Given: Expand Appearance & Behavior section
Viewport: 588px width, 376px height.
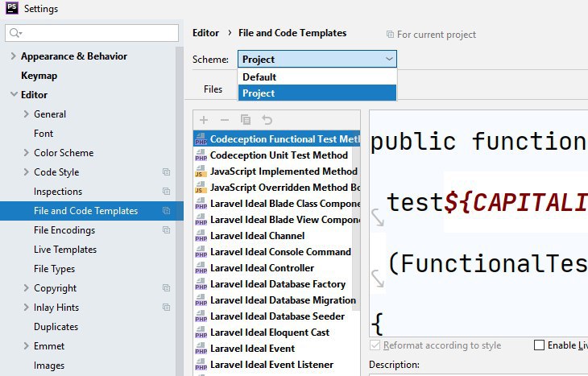Looking at the screenshot, I should [14, 56].
